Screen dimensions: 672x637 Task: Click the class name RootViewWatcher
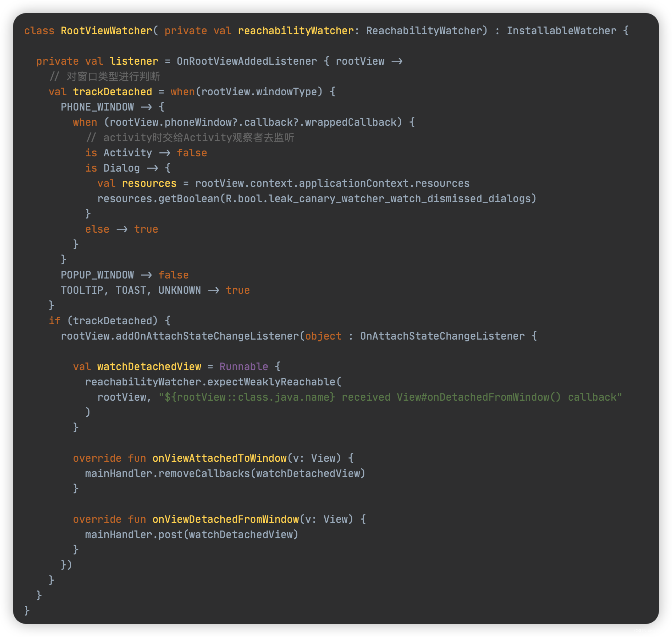click(107, 31)
